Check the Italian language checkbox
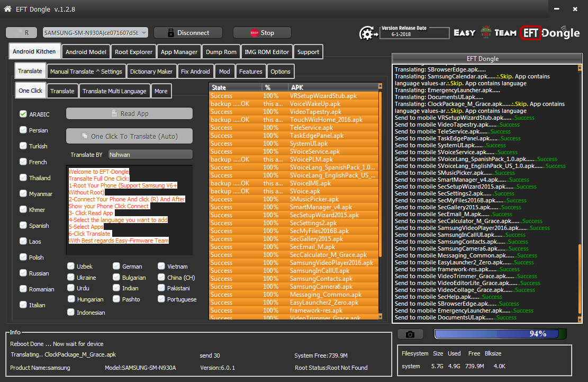Image resolution: width=588 pixels, height=382 pixels. pos(23,305)
